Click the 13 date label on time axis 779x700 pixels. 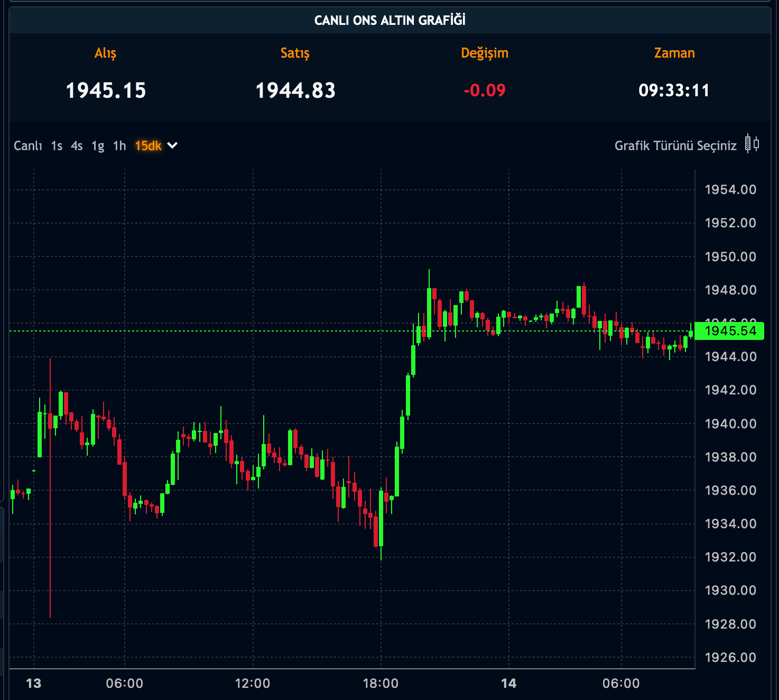[x=34, y=684]
